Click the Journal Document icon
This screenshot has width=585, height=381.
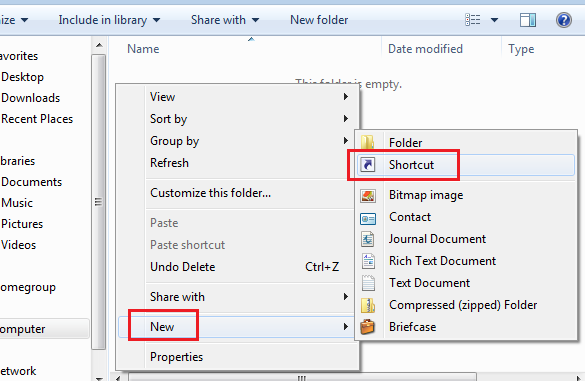point(367,239)
